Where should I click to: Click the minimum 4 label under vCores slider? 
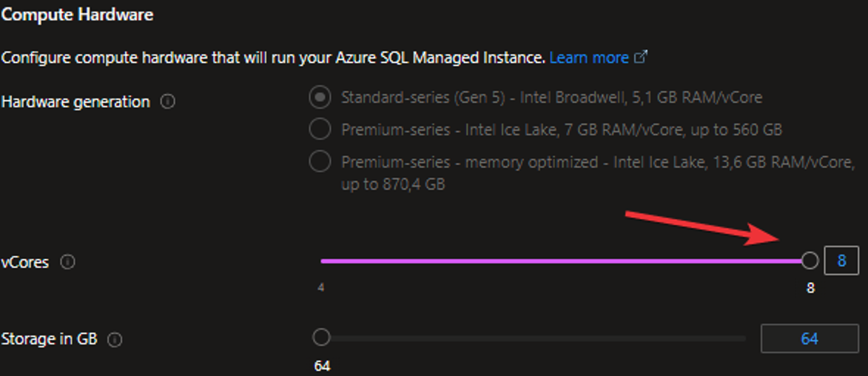321,287
